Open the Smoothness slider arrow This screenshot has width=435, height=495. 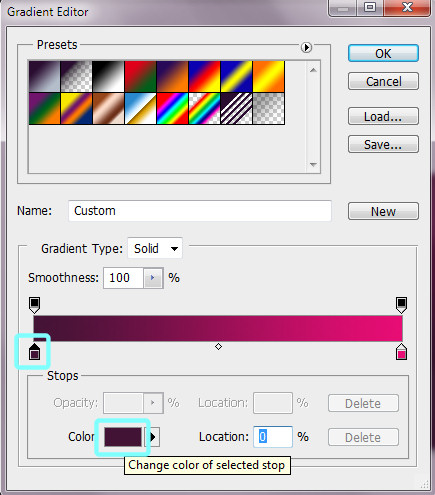point(153,278)
